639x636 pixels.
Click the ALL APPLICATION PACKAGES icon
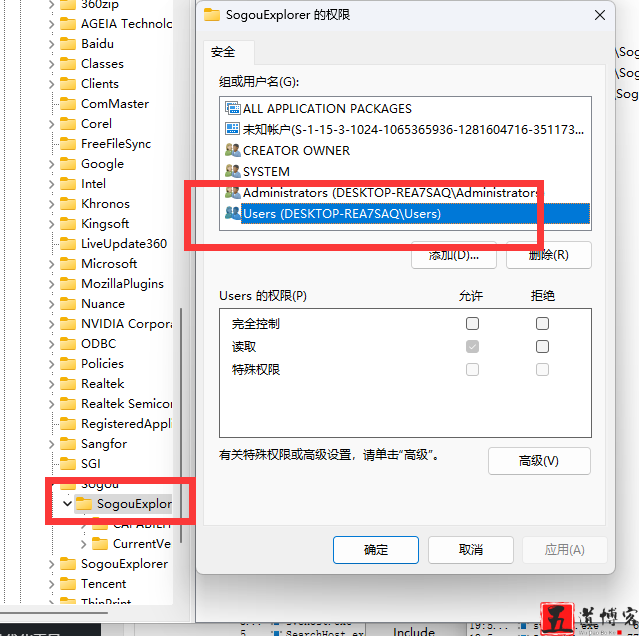pos(233,108)
